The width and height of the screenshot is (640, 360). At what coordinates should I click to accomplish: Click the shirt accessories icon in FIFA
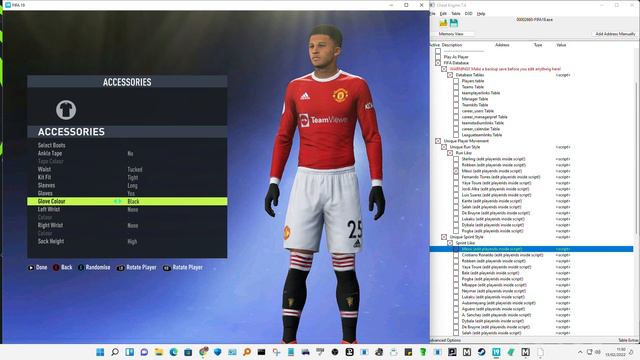(66, 110)
